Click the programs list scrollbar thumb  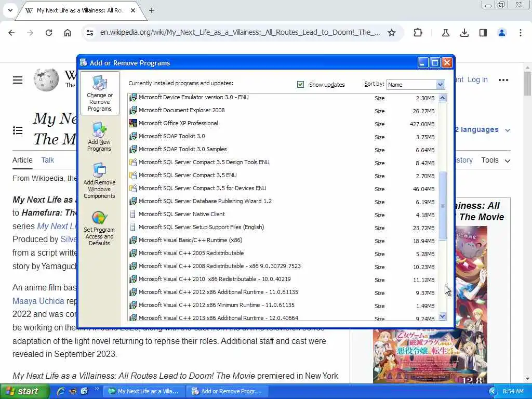[x=443, y=206]
